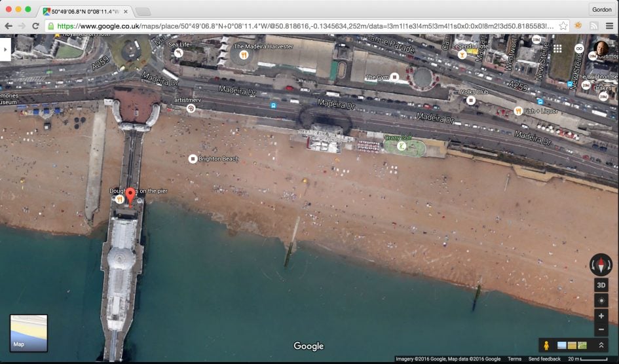The width and height of the screenshot is (619, 364).
Task: Click the Fish + Liquor label text
Action: pos(541,111)
